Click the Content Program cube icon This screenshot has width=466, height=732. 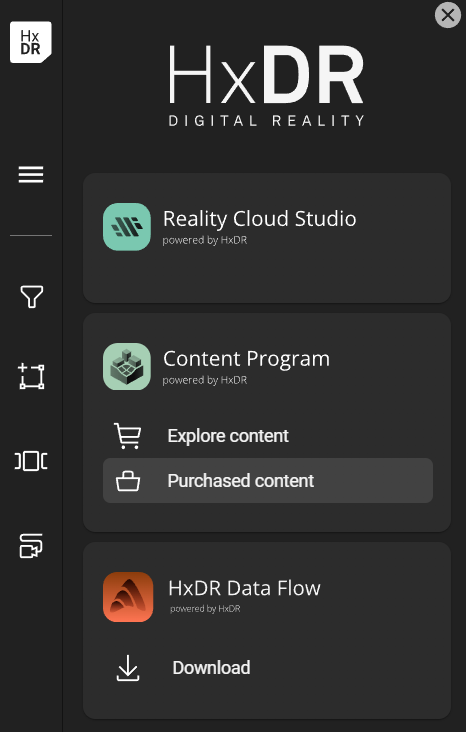(x=127, y=366)
